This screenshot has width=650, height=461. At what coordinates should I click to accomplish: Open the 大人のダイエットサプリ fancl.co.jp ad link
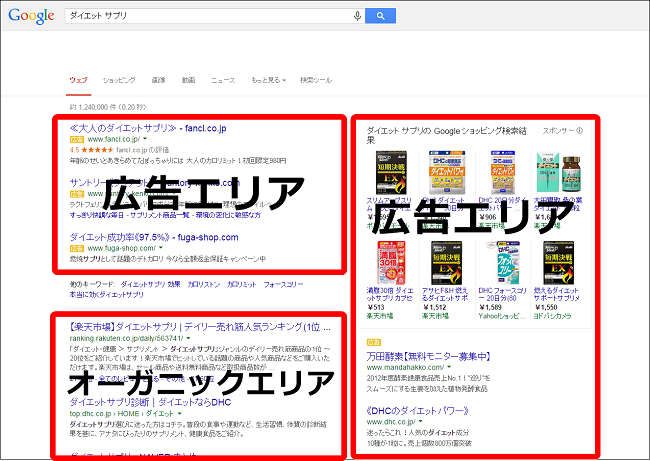pyautogui.click(x=148, y=128)
